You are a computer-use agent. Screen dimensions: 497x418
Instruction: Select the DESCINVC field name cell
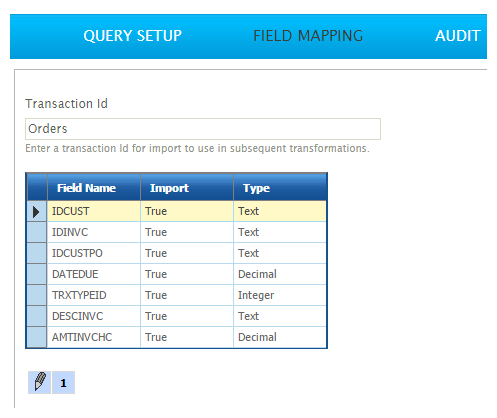pyautogui.click(x=94, y=316)
